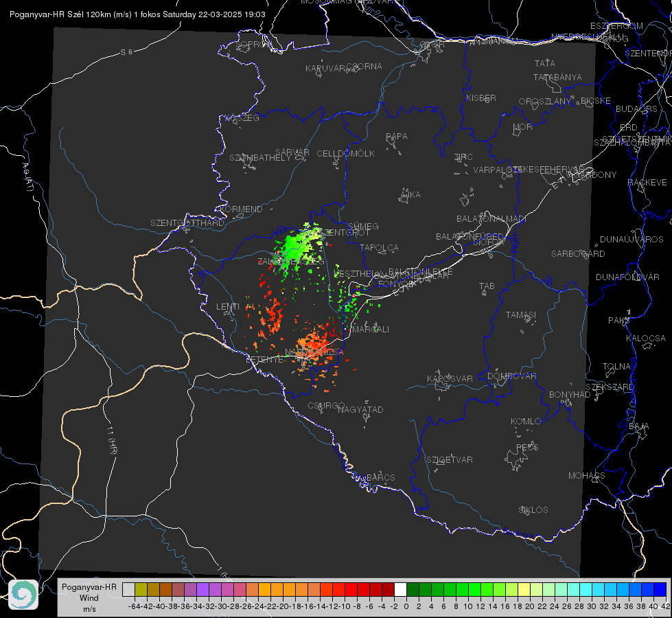Click the SÁRVÁR city label
Image resolution: width=672 pixels, height=618 pixels.
(292, 152)
